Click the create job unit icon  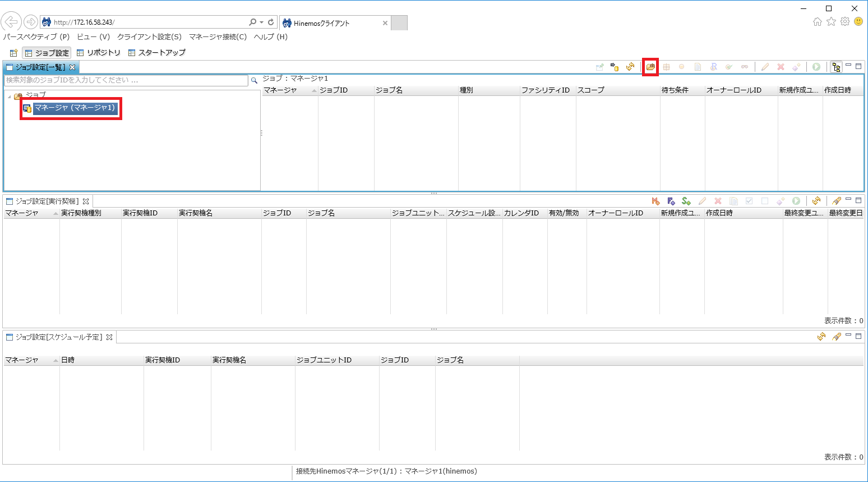[x=650, y=67]
